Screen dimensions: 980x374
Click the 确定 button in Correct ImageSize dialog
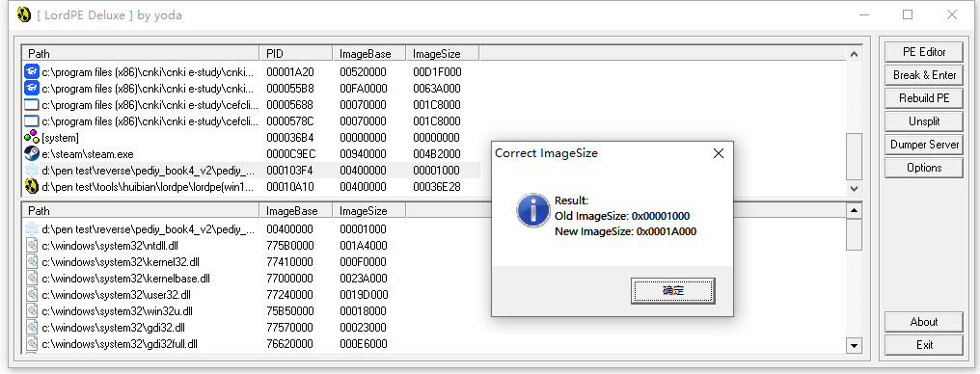[x=673, y=291]
